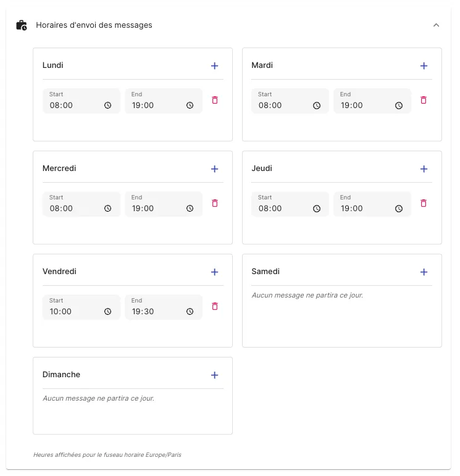
Task: Add a time range to Dimanche
Action: tap(214, 375)
